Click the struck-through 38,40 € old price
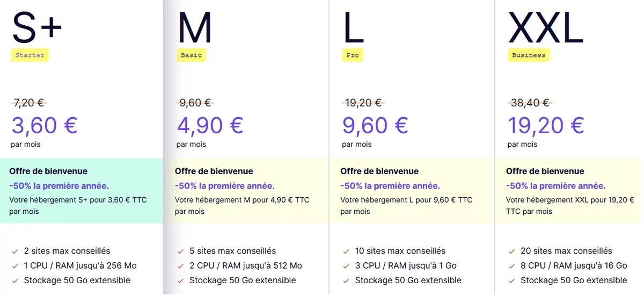This screenshot has height=302, width=644. 530,103
